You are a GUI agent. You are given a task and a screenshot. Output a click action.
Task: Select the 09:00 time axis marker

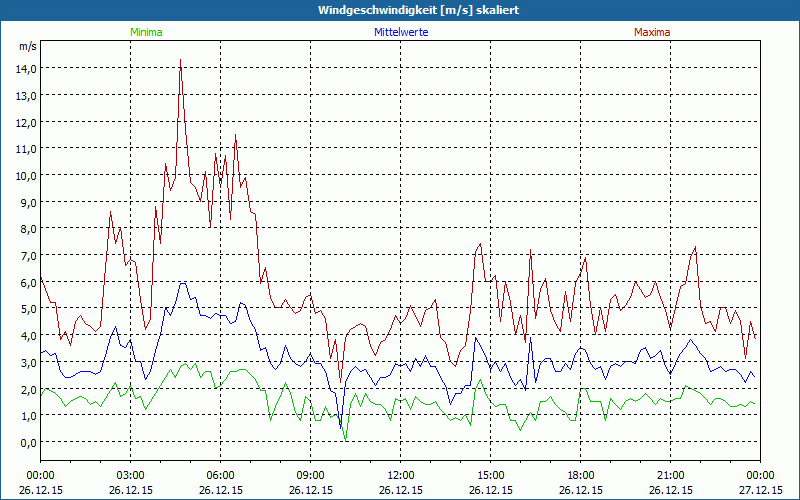point(311,475)
